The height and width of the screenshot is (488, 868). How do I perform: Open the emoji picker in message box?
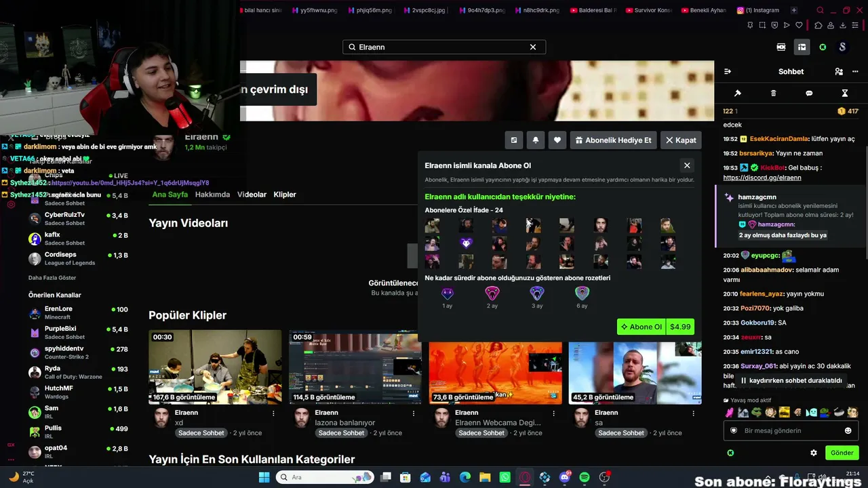pyautogui.click(x=848, y=430)
